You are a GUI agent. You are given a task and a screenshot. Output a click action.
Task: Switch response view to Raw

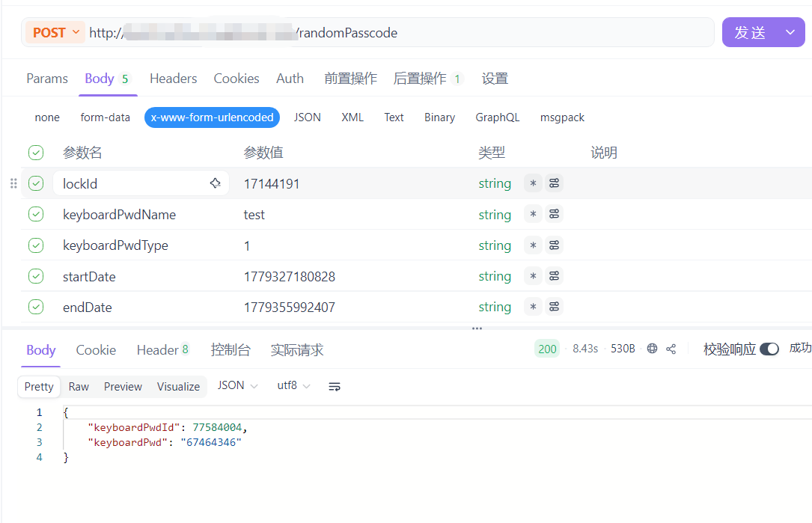tap(79, 387)
